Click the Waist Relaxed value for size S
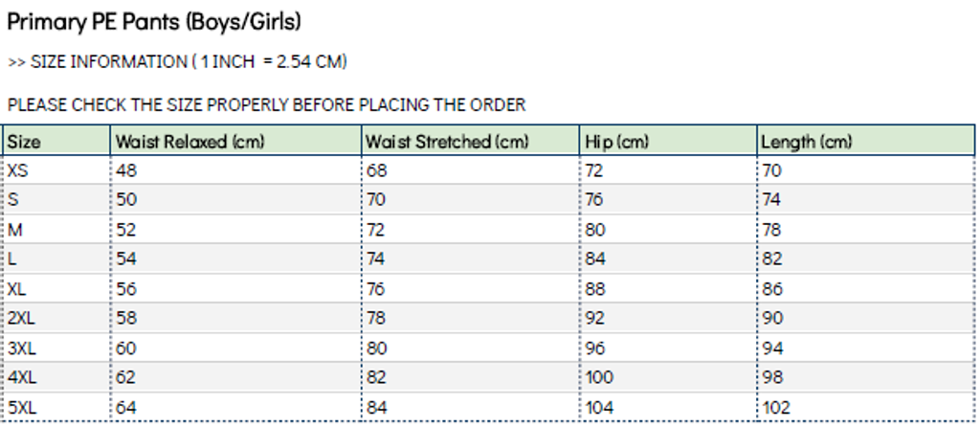The height and width of the screenshot is (428, 980). (x=126, y=200)
